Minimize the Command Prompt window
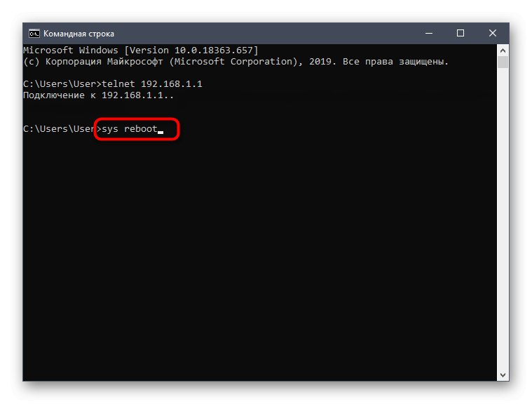The height and width of the screenshot is (404, 532). [x=429, y=33]
